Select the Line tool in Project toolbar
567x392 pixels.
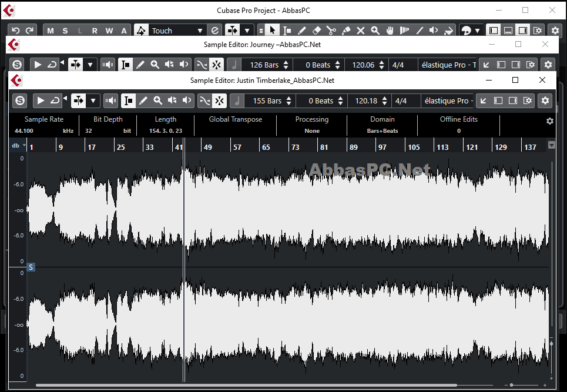(420, 31)
